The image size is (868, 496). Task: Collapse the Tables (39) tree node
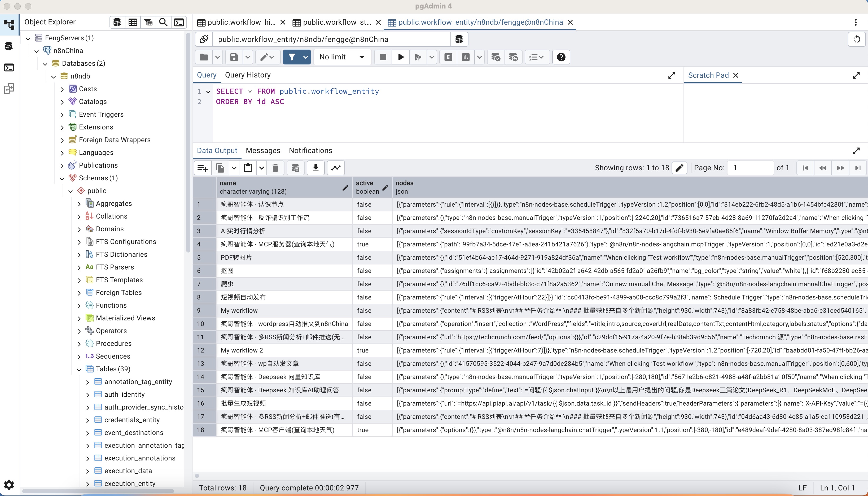click(79, 369)
